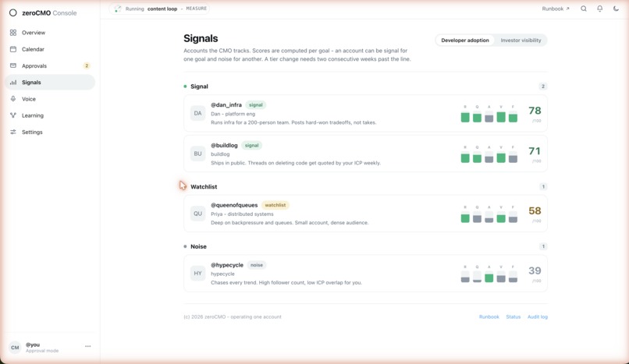Select Signals in the sidebar
This screenshot has width=629, height=364.
(x=50, y=82)
